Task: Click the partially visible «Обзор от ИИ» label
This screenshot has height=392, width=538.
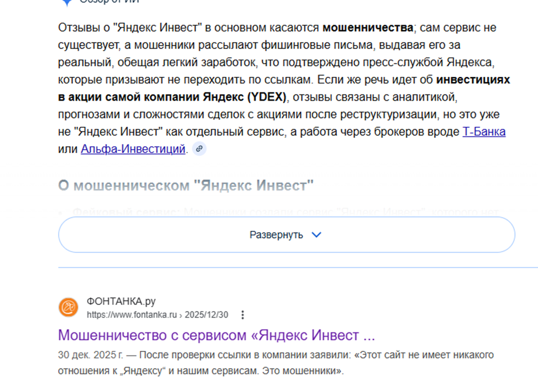Action: click(x=109, y=1)
